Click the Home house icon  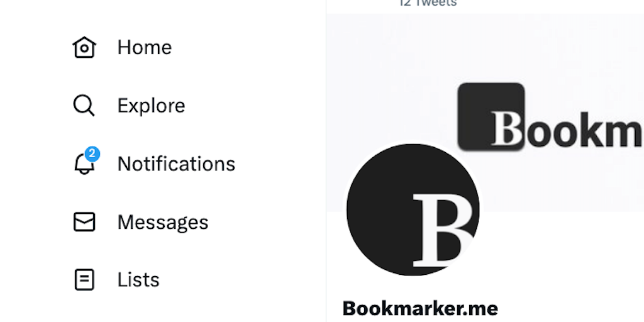tap(84, 47)
